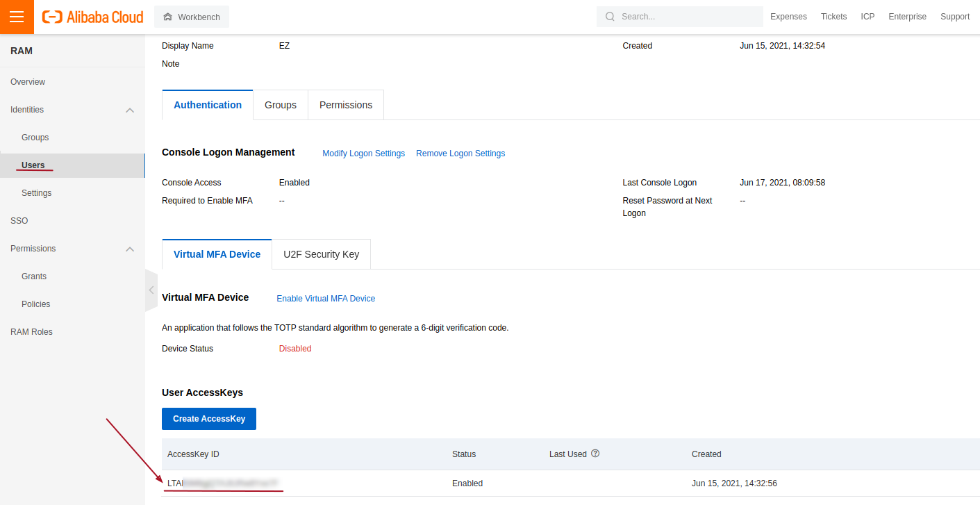Open Users in the sidebar
980x505 pixels.
click(72, 165)
